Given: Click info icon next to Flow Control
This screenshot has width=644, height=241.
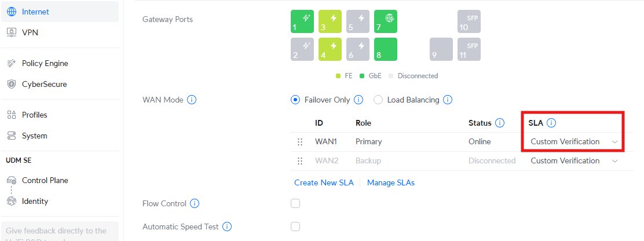Looking at the screenshot, I should coord(195,204).
